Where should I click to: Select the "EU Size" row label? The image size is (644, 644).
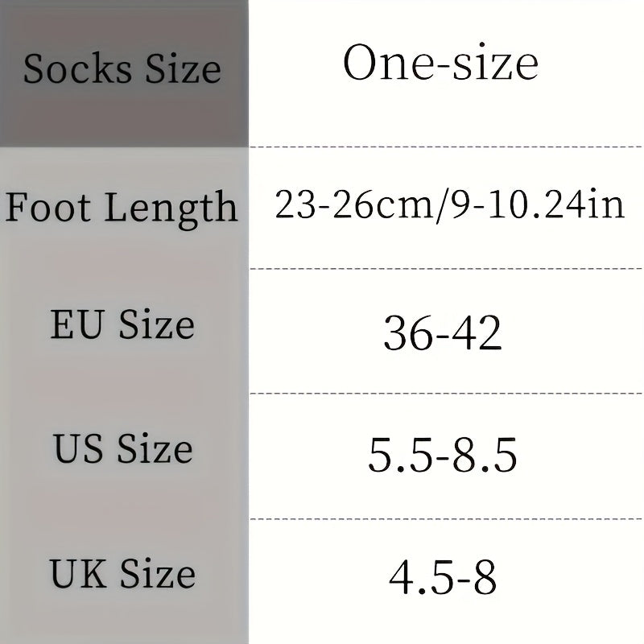[122, 324]
